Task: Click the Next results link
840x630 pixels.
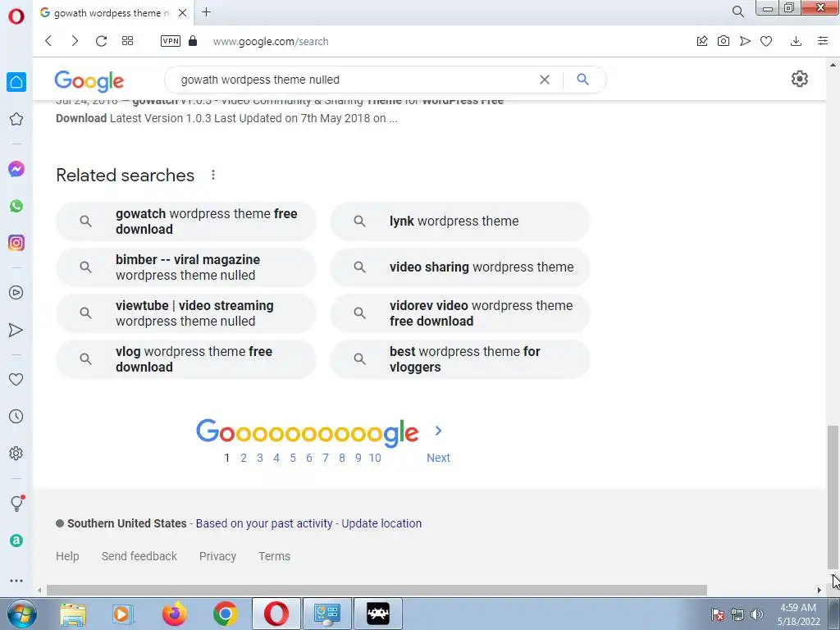Action: pos(438,458)
